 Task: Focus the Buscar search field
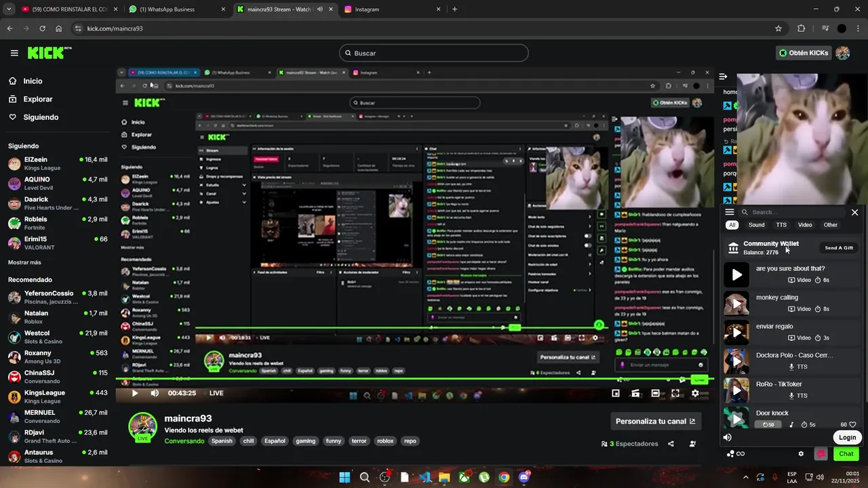click(434, 53)
